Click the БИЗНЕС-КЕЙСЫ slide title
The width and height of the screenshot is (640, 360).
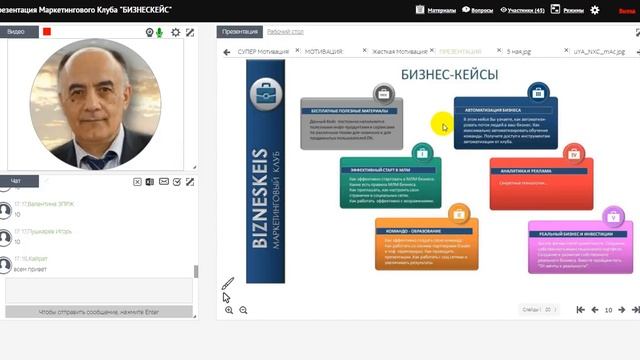pyautogui.click(x=449, y=75)
